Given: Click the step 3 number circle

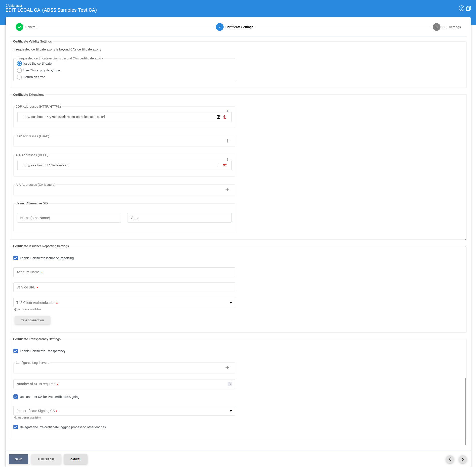Looking at the screenshot, I should [x=436, y=27].
